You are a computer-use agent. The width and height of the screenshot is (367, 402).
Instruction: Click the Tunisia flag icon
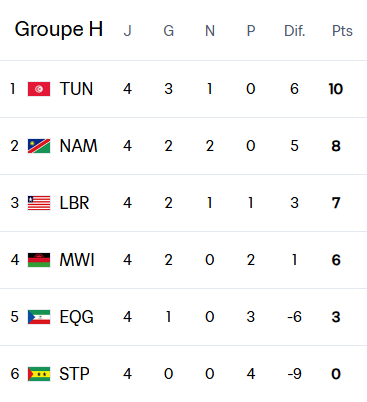click(39, 89)
